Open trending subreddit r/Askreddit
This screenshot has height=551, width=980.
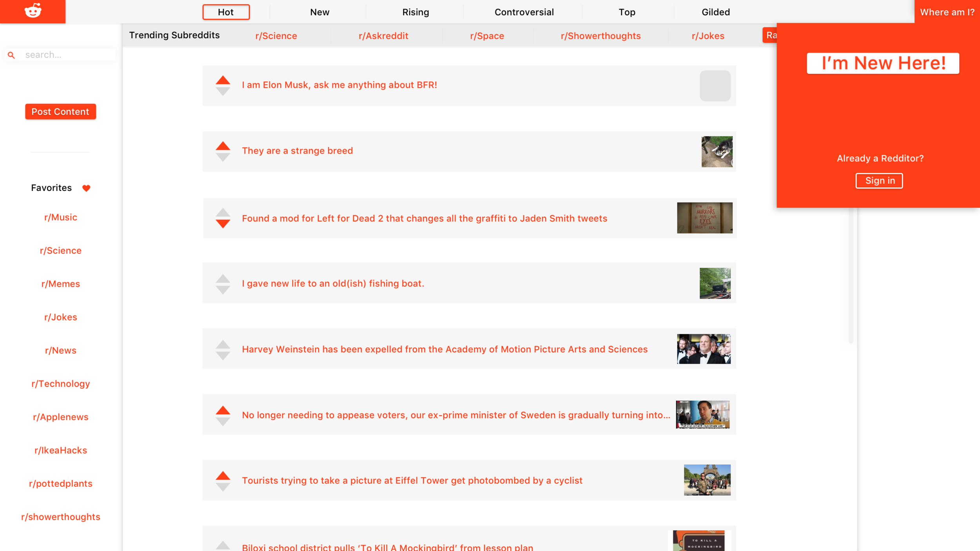[383, 36]
